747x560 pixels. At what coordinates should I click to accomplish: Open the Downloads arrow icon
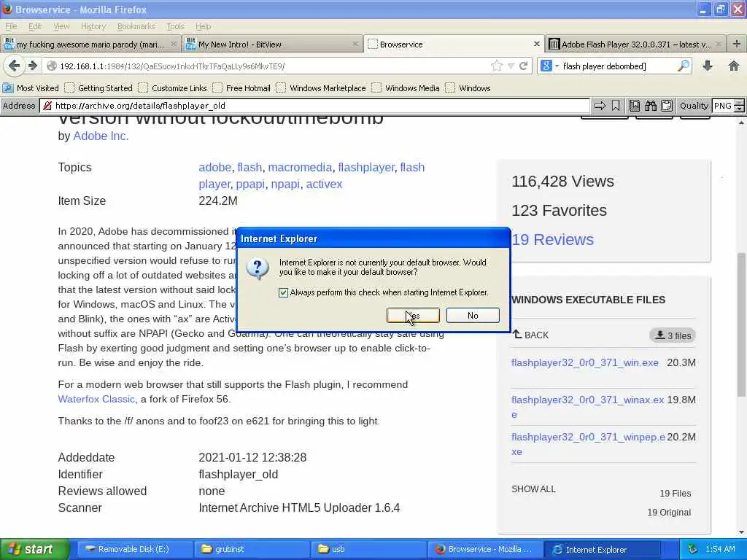(708, 66)
